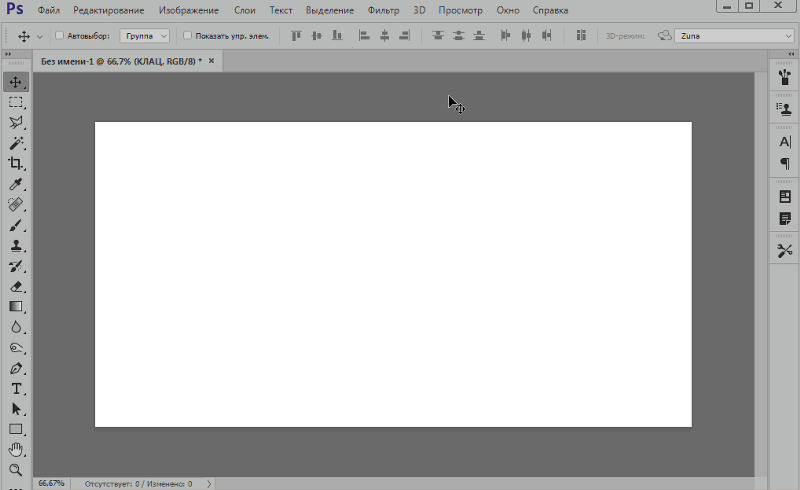Screen dimensions: 800x490
Task: Open the Character panel icon on right dock
Action: (x=784, y=142)
